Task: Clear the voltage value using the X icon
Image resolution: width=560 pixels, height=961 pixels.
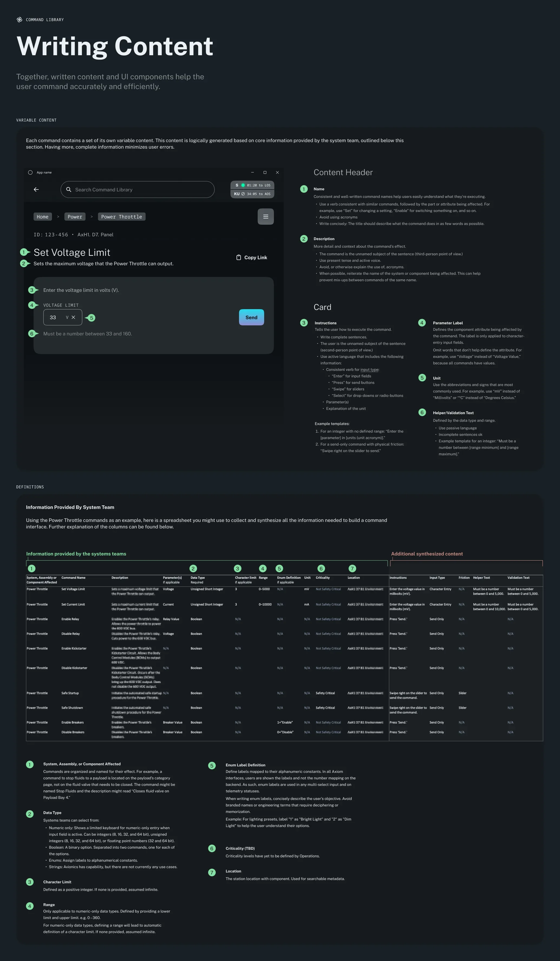Action: click(73, 317)
